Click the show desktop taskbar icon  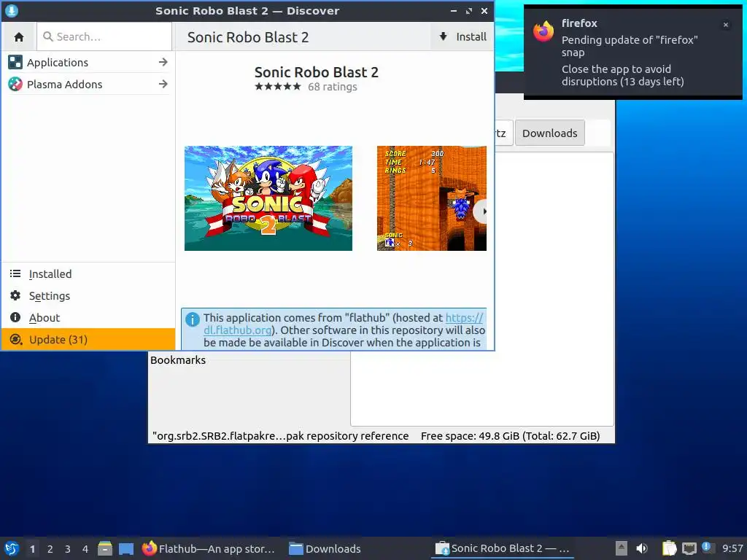pyautogui.click(x=125, y=548)
